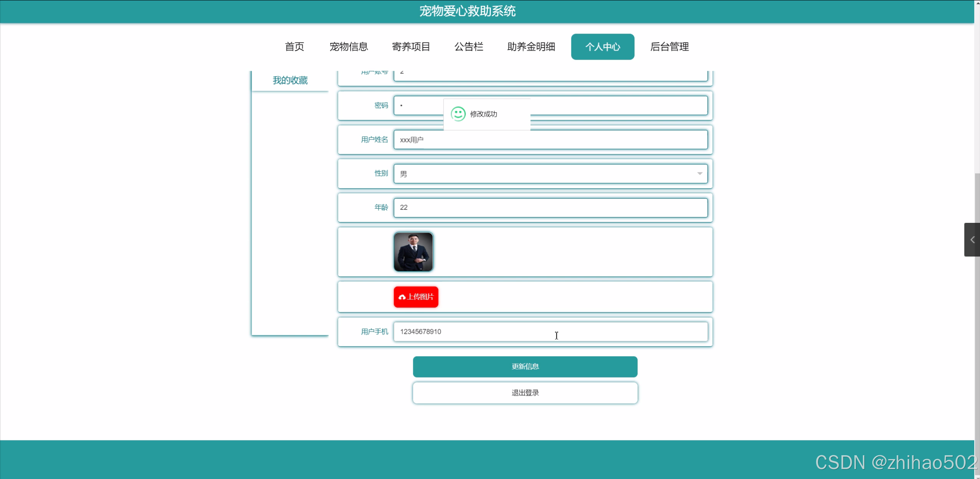This screenshot has width=980, height=479.
Task: Focus the 用户姓名 input field
Action: (550, 140)
